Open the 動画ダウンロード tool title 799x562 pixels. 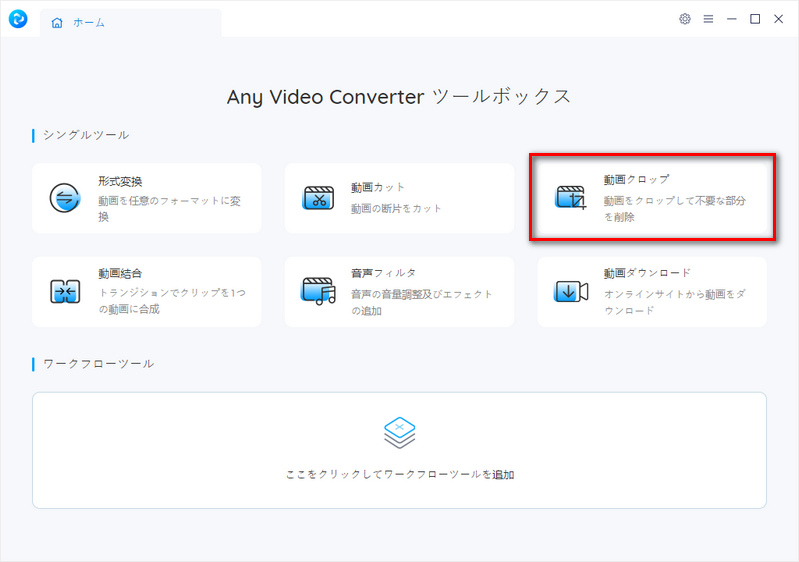(x=647, y=273)
